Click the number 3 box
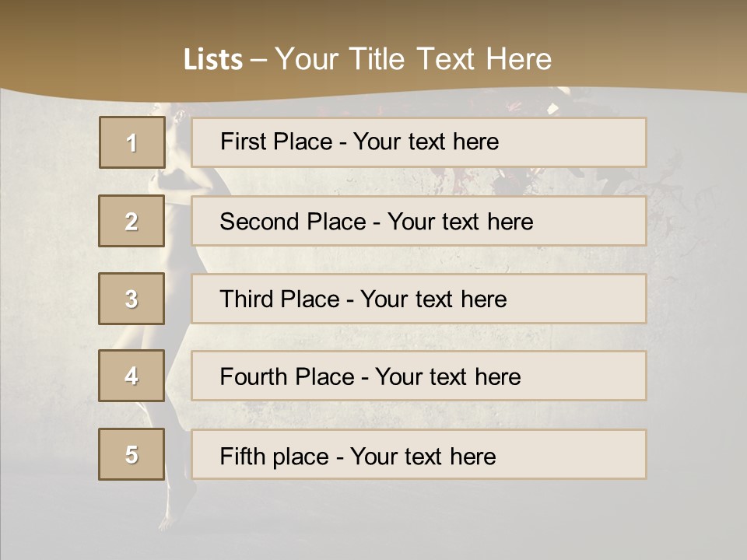Screen dimensions: 747x560 132,299
